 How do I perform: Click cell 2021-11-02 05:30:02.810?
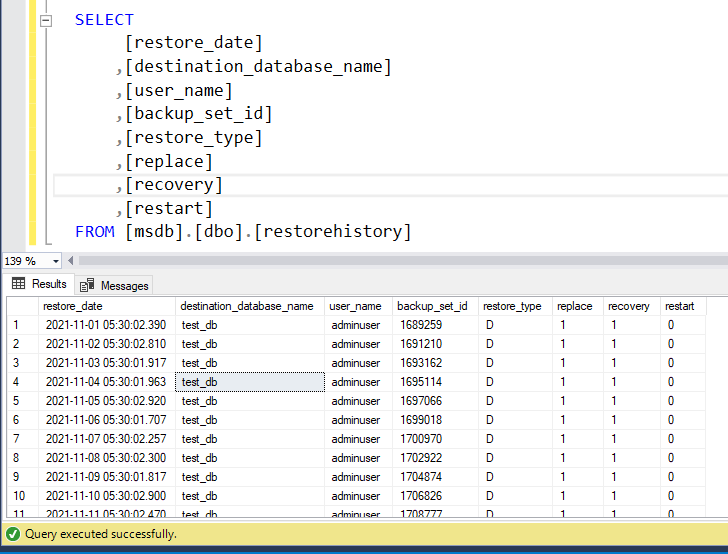[x=106, y=344]
